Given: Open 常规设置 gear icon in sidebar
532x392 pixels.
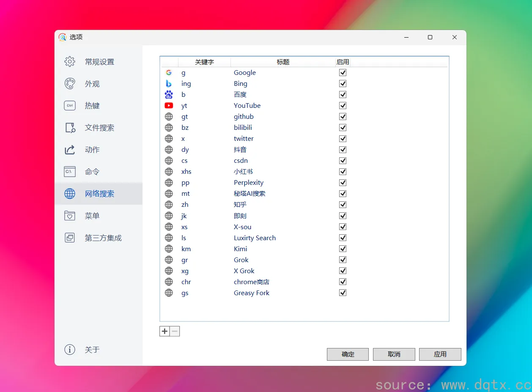Looking at the screenshot, I should click(70, 62).
